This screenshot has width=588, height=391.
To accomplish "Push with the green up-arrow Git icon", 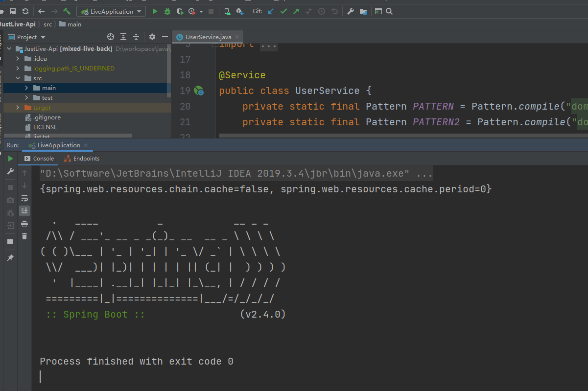I will [296, 11].
